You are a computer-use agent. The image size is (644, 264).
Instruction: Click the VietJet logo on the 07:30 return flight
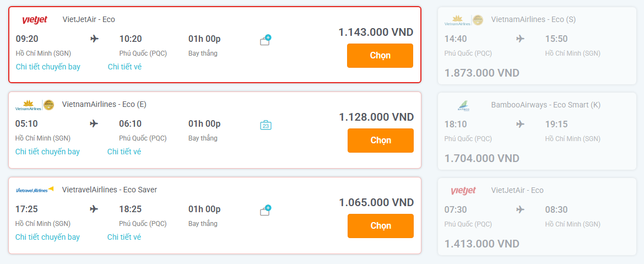point(463,190)
